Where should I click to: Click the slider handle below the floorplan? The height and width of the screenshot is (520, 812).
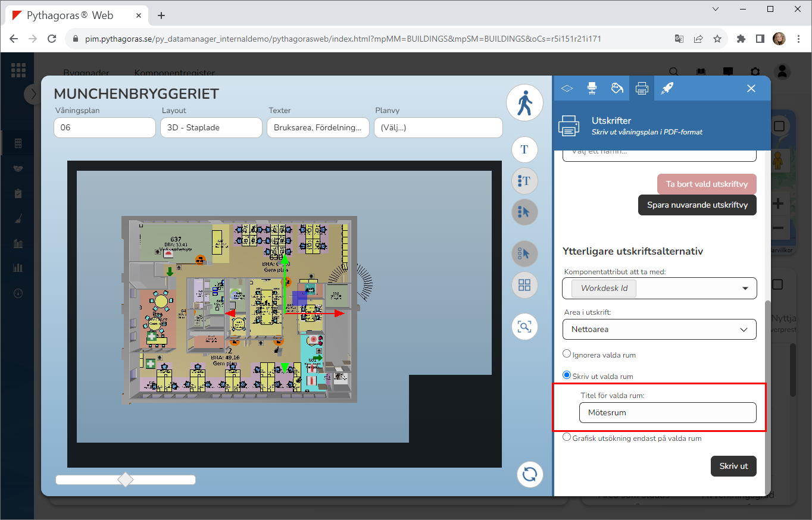tap(126, 480)
